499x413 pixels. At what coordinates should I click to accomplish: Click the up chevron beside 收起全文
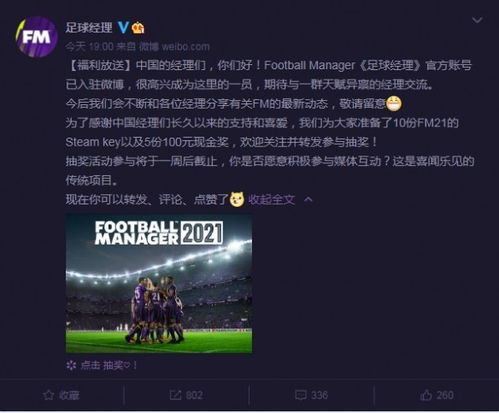tap(308, 200)
